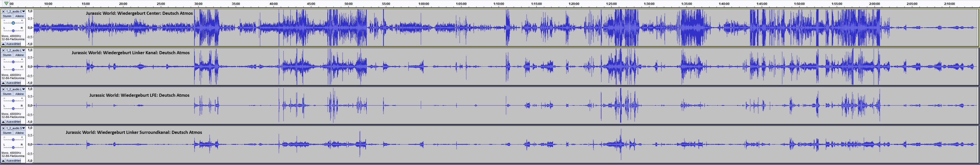The width and height of the screenshot is (980, 165).
Task: Collapse the Linker Kanal track
Action: coord(3,83)
